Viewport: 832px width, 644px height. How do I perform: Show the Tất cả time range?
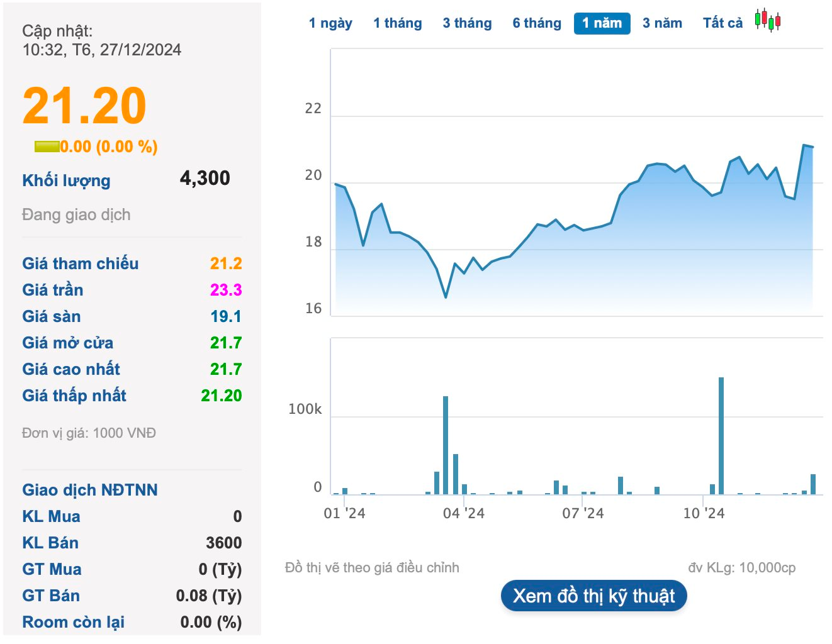point(722,23)
